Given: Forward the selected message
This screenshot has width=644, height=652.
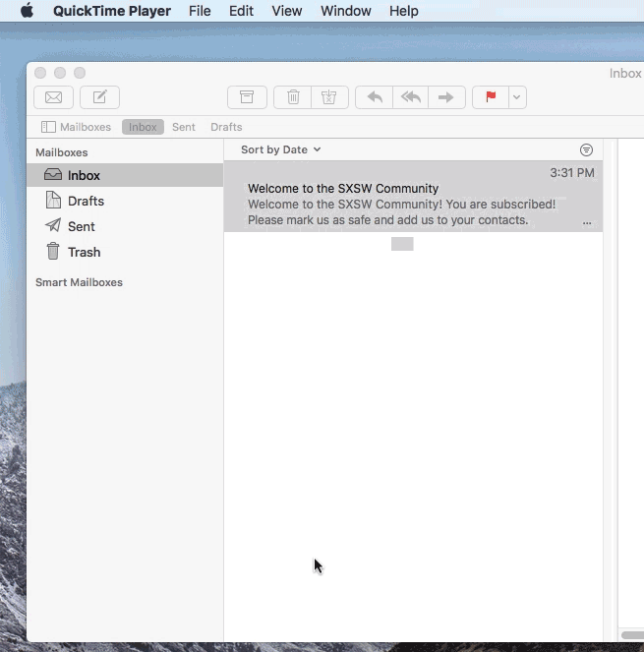Looking at the screenshot, I should coord(445,97).
